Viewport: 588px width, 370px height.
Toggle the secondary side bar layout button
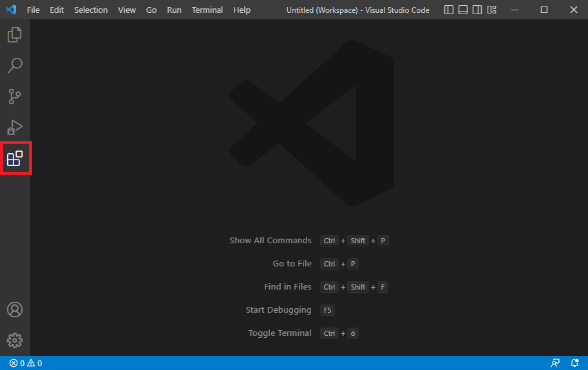[x=477, y=10]
